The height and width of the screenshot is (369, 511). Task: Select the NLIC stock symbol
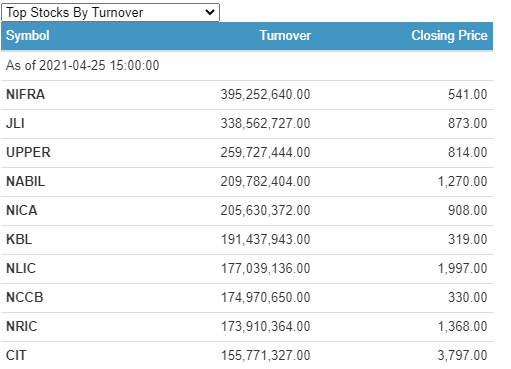point(21,268)
